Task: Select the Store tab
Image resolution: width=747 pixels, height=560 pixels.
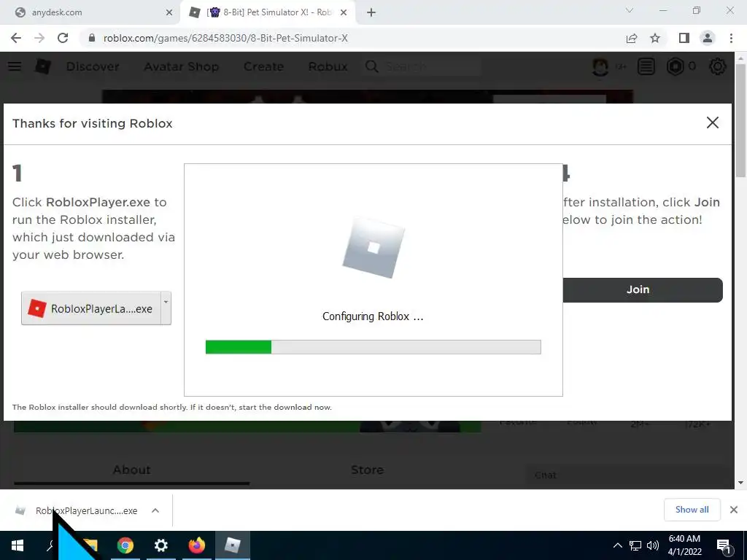Action: (x=368, y=470)
